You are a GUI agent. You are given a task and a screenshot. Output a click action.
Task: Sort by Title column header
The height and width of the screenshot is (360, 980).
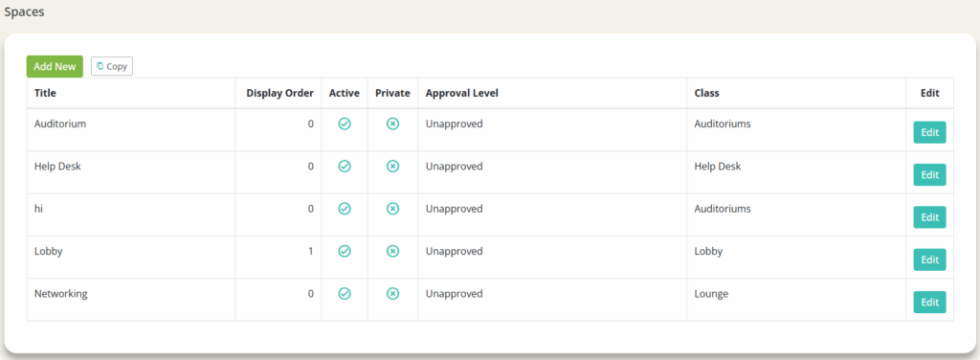(x=45, y=93)
